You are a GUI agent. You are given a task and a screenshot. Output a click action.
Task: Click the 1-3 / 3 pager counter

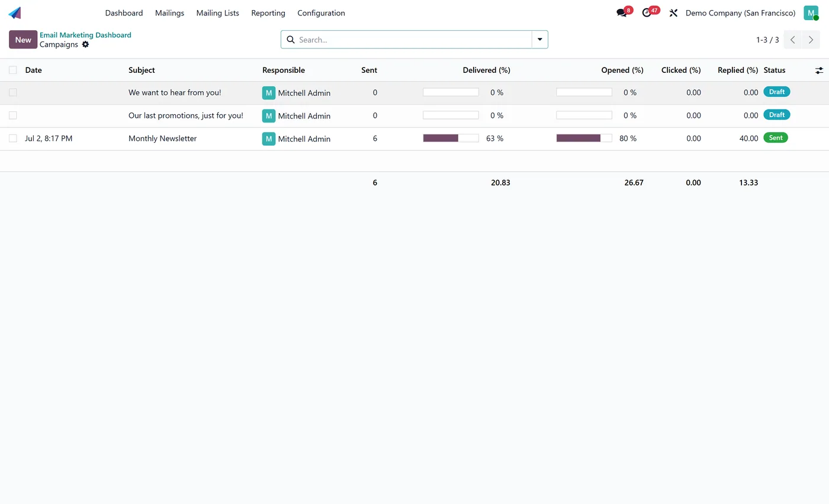(x=767, y=40)
